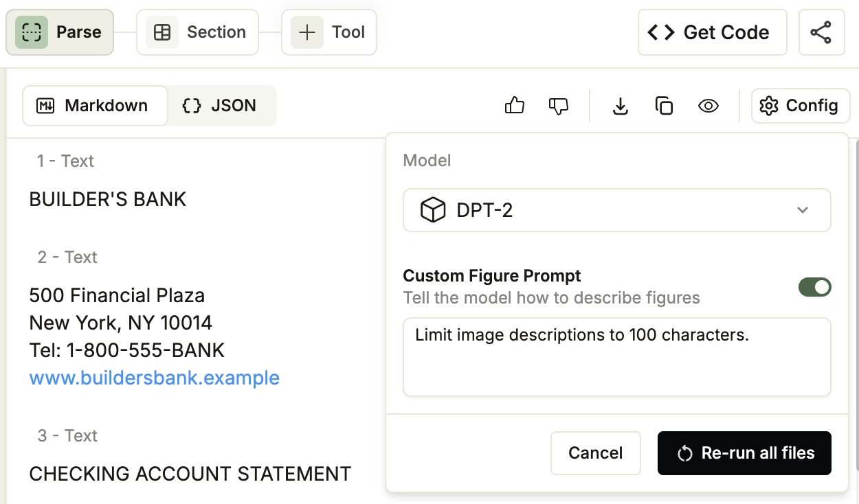This screenshot has height=504, width=859.
Task: Click Re-run all files
Action: pos(744,453)
